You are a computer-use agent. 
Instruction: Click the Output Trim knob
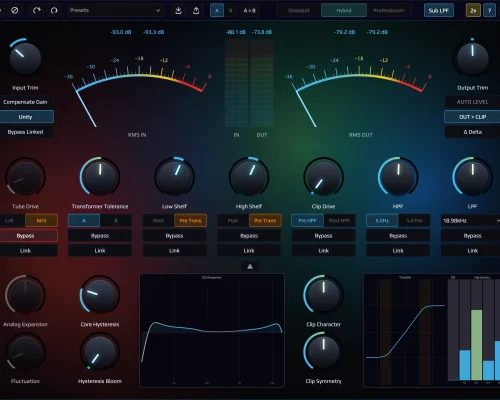[x=472, y=59]
